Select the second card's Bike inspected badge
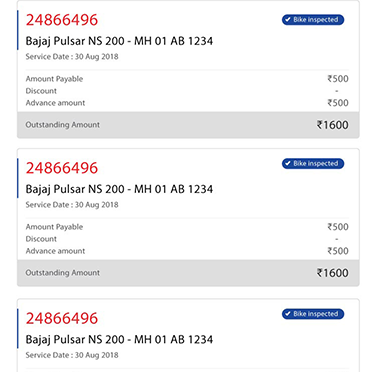The image size is (375, 372). (x=313, y=164)
